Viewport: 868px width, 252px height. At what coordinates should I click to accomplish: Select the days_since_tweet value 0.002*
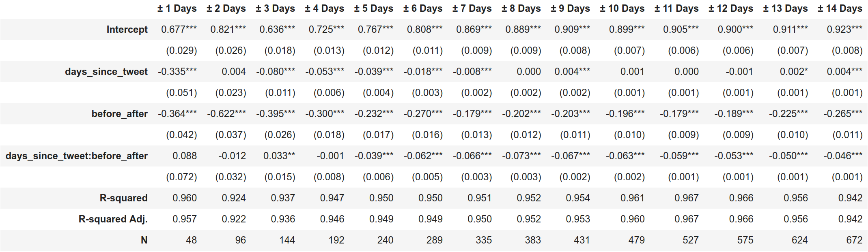point(794,72)
